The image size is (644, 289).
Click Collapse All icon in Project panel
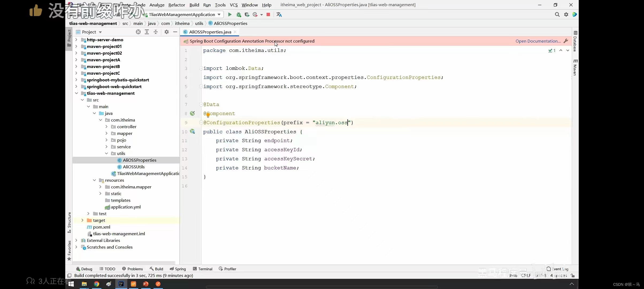click(156, 32)
